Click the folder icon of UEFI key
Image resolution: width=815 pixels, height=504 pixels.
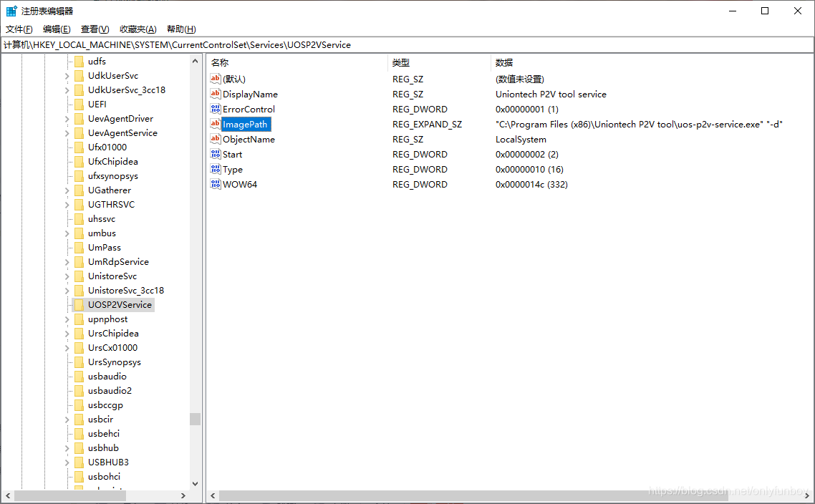click(79, 105)
